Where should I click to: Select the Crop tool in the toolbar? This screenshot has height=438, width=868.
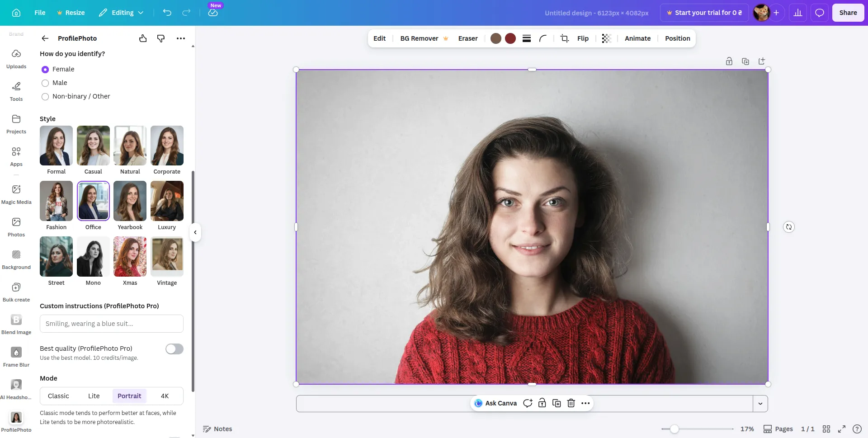tap(564, 38)
